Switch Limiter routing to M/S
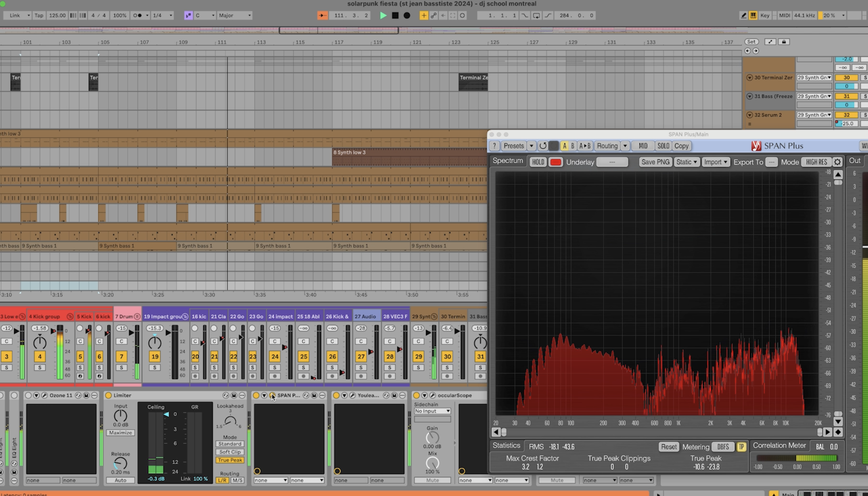The height and width of the screenshot is (496, 868). (x=237, y=480)
